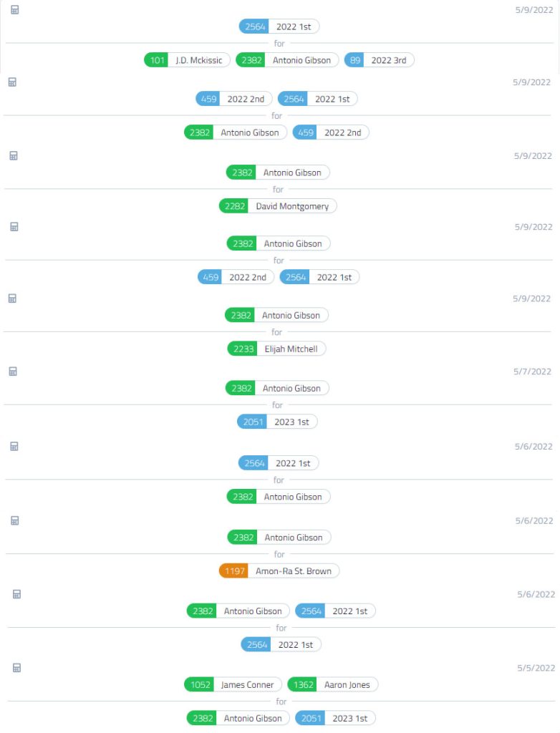560x733 pixels.
Task: Open Antonio Gibson chip above David Montgomery
Action: coord(278,173)
